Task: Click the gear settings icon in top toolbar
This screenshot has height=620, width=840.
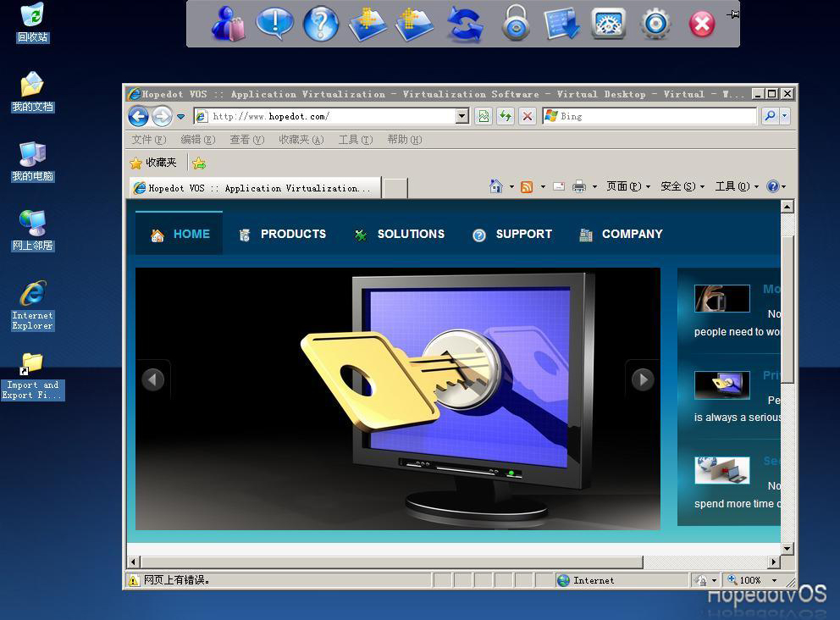Action: 655,24
